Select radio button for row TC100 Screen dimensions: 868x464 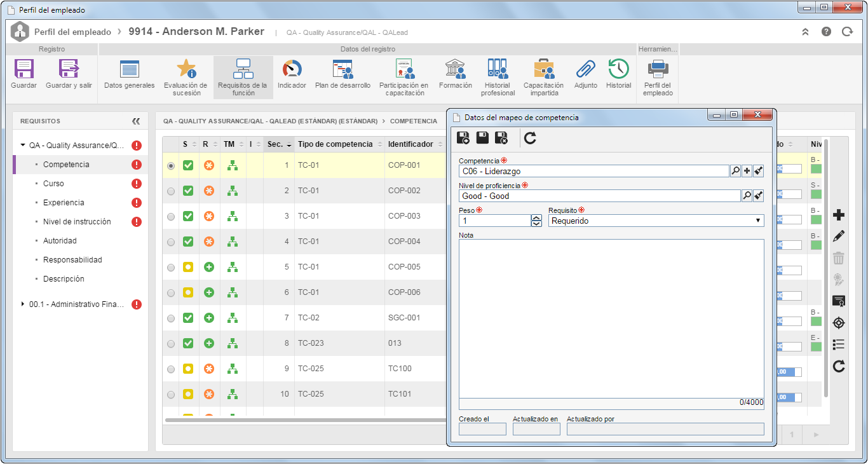click(171, 369)
